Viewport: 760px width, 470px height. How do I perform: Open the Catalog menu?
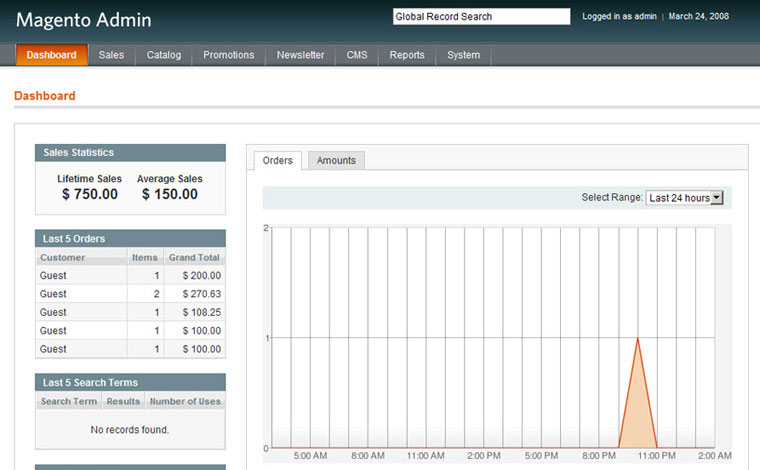[164, 55]
